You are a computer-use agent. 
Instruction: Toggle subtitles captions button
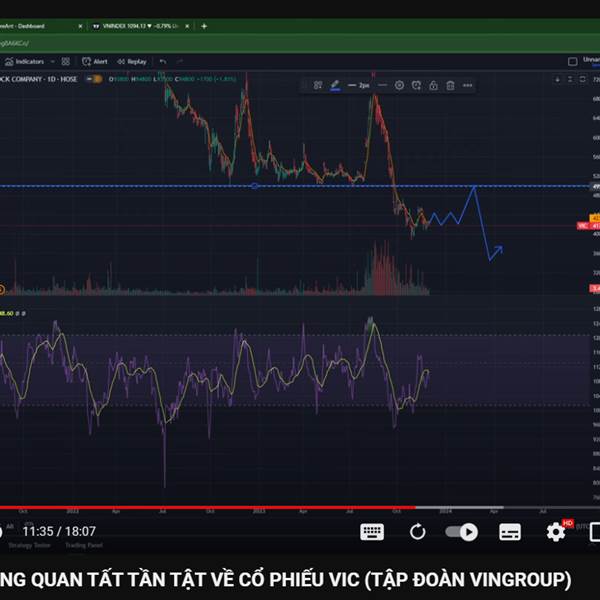coord(510,532)
